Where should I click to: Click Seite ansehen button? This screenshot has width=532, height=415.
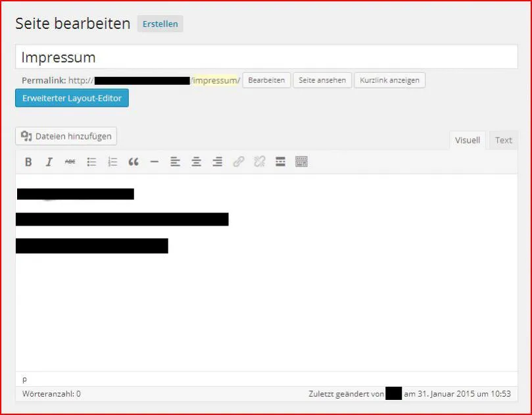pyautogui.click(x=322, y=80)
